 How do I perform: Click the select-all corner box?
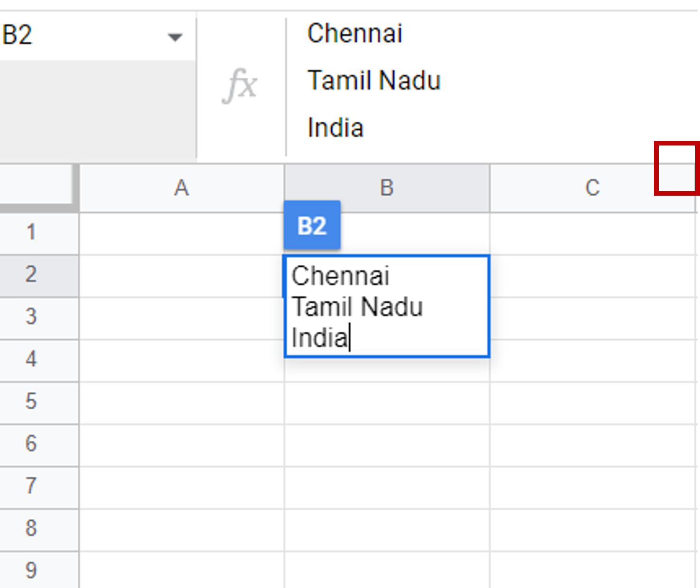[37, 186]
